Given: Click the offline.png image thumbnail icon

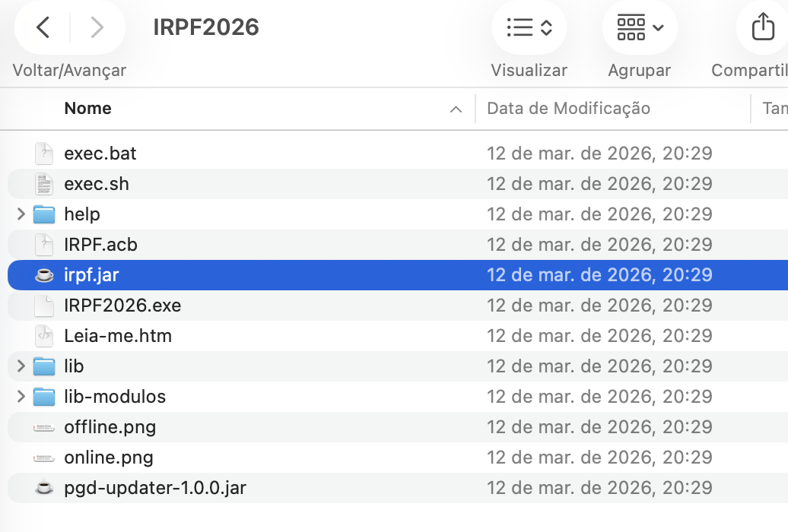Looking at the screenshot, I should pyautogui.click(x=43, y=428).
